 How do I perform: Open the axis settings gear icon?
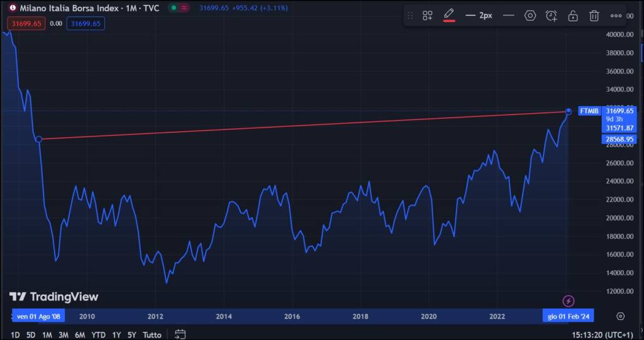[x=621, y=316]
